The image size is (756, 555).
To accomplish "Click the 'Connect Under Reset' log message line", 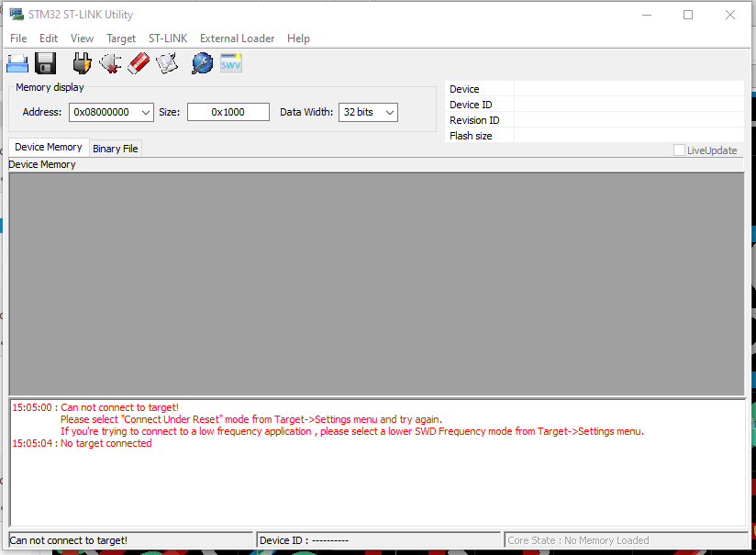I will click(x=251, y=419).
